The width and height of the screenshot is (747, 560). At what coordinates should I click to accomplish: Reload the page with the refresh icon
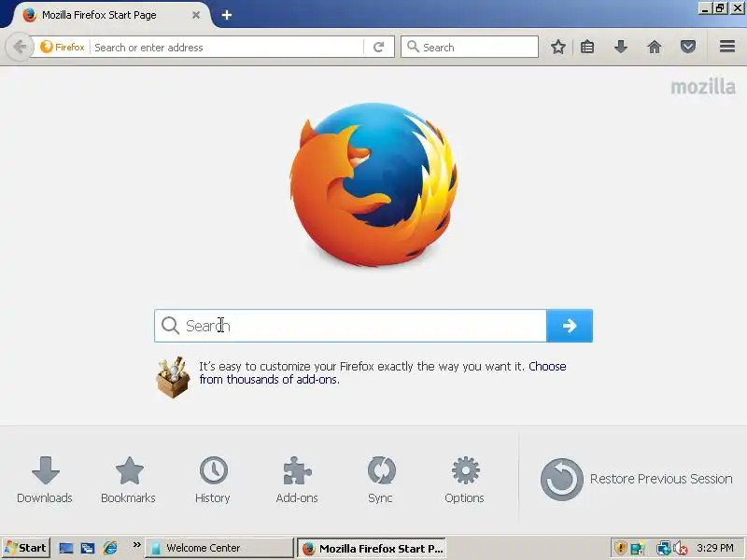click(x=379, y=48)
